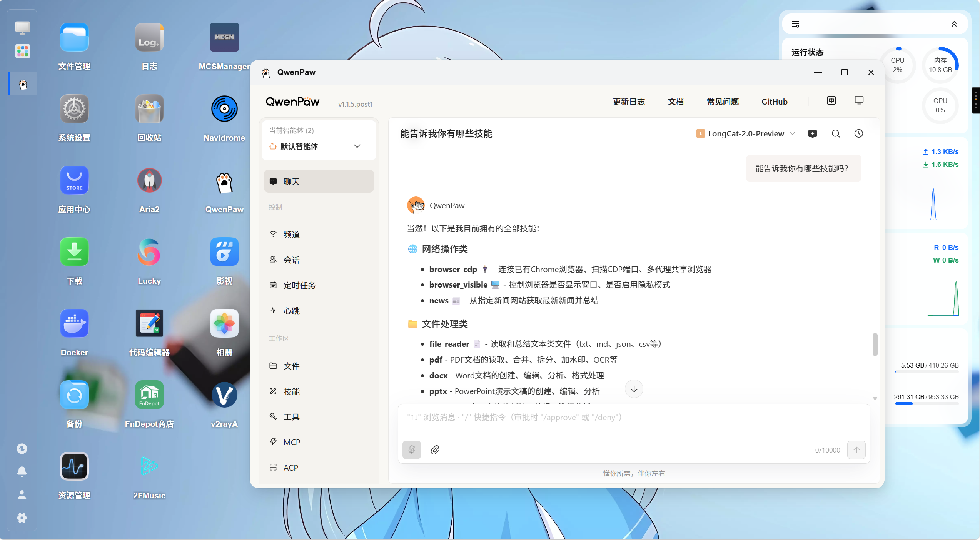Screen dimensions: 980x541
Task: Jump to latest message with down arrow
Action: point(634,389)
